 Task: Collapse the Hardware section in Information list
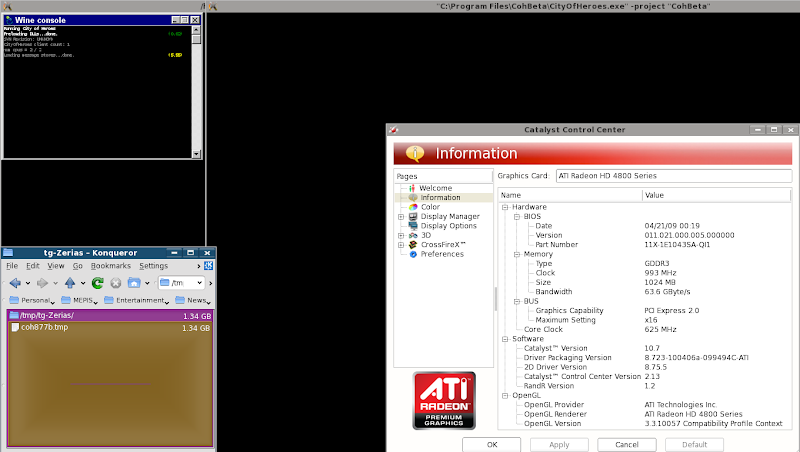(505, 207)
